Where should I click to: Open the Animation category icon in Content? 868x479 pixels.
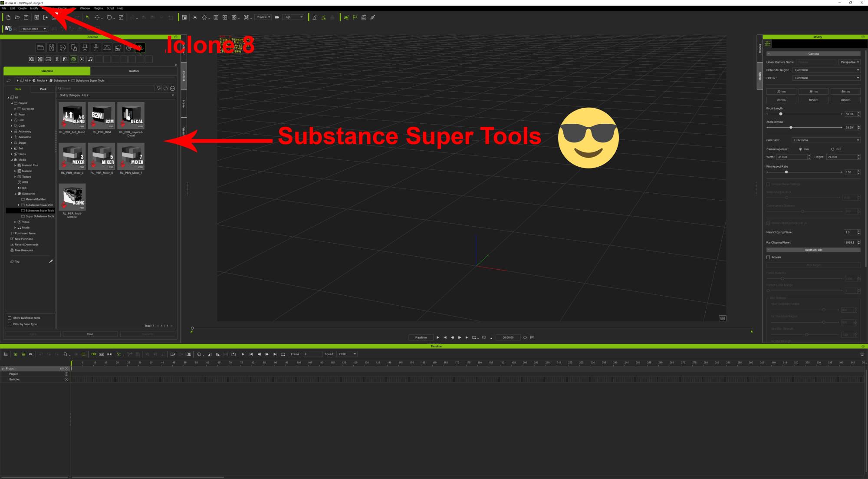[96, 48]
